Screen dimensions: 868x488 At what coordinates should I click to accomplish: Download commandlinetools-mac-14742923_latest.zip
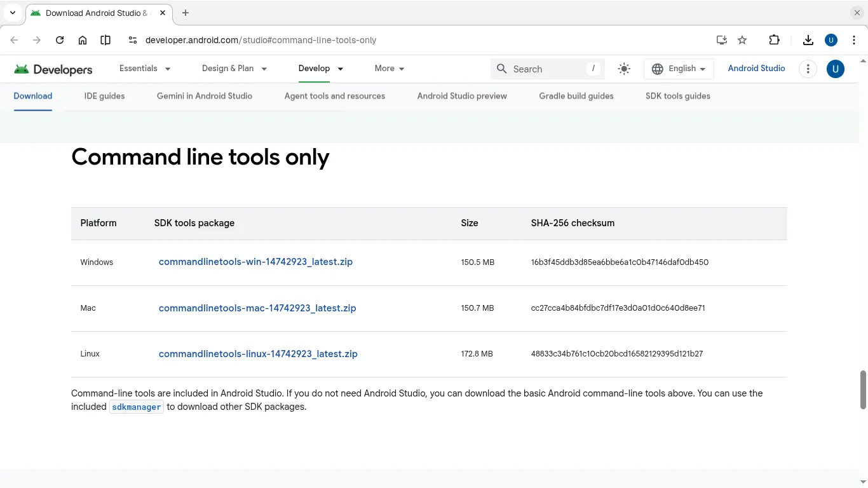coord(257,308)
